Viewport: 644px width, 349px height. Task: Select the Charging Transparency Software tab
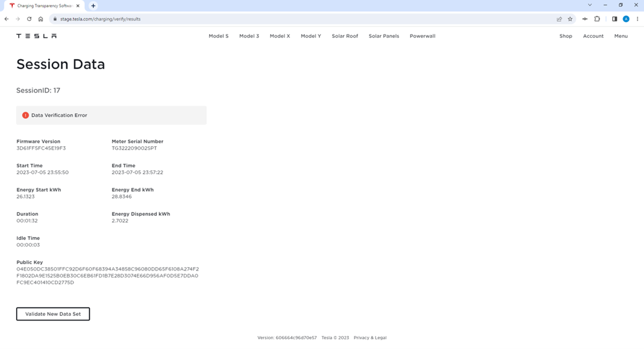pyautogui.click(x=45, y=6)
